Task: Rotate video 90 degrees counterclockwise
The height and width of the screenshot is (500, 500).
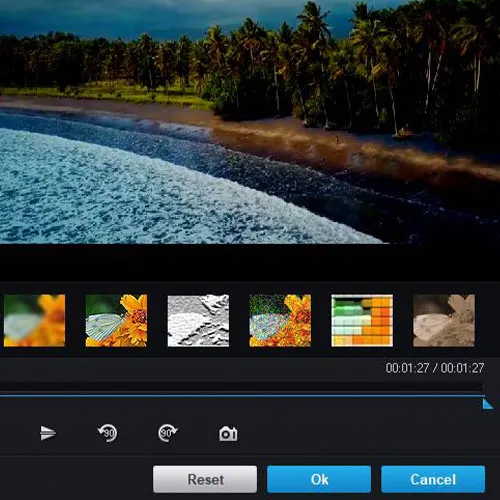Action: pyautogui.click(x=107, y=433)
